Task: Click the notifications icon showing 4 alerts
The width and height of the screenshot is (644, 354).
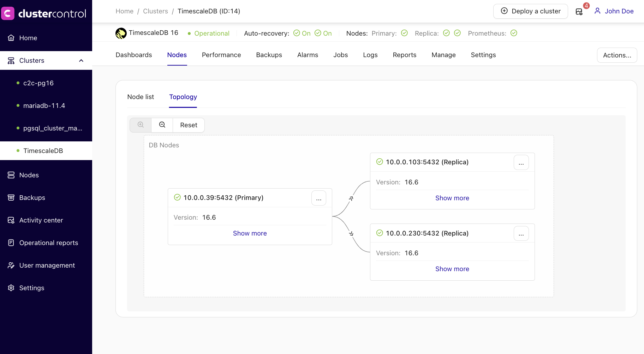Action: [x=579, y=11]
